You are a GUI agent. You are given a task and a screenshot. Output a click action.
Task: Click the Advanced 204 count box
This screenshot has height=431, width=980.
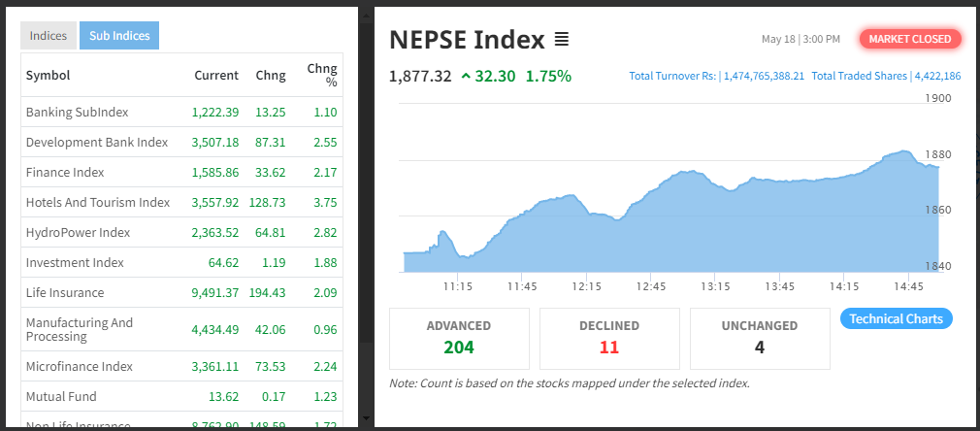(x=459, y=338)
